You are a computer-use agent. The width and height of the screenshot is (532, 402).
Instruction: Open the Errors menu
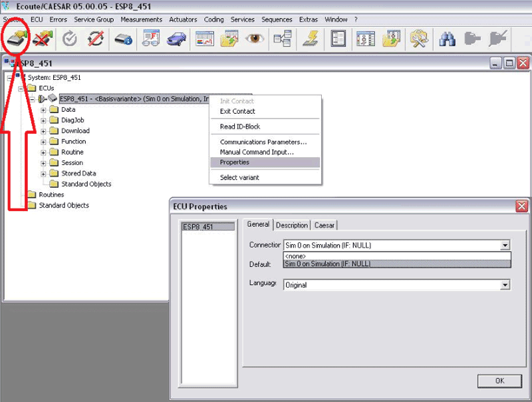(x=59, y=19)
